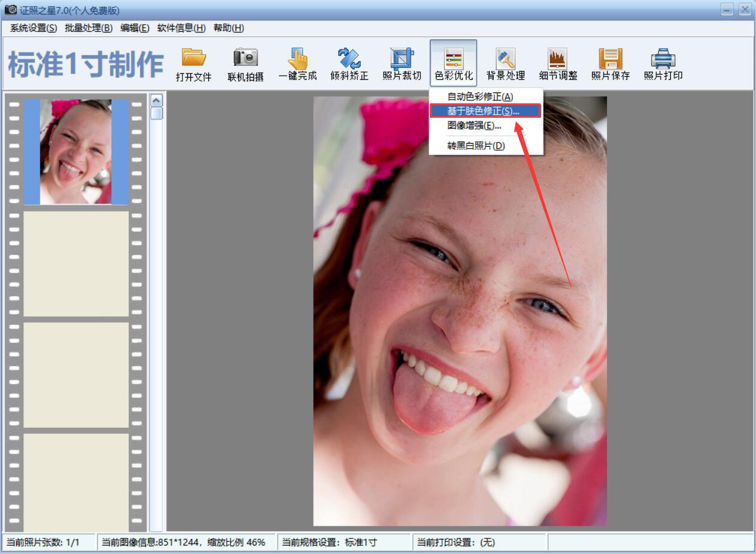Click the 照片打印 printer icon

point(663,59)
